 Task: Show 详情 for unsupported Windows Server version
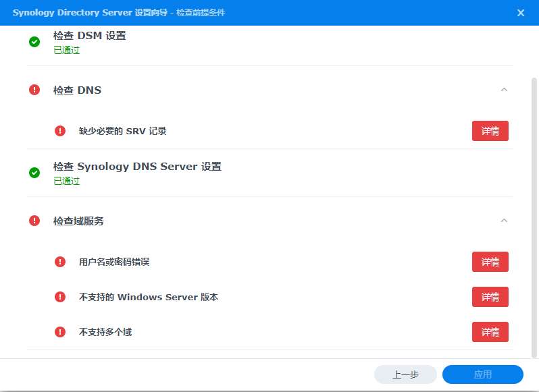click(x=490, y=297)
